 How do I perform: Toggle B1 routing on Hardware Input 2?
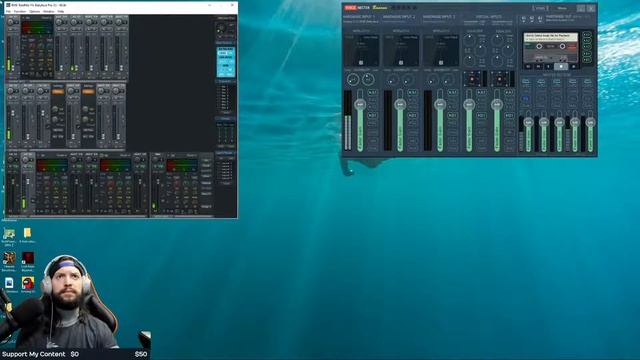point(412,116)
